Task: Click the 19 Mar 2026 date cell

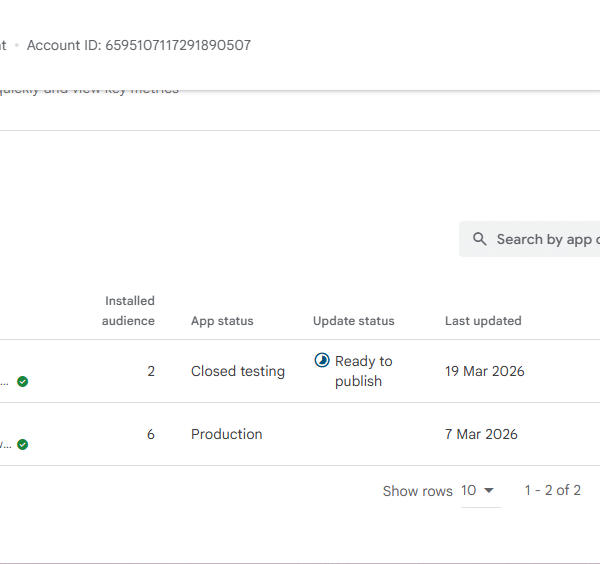Action: [x=484, y=371]
